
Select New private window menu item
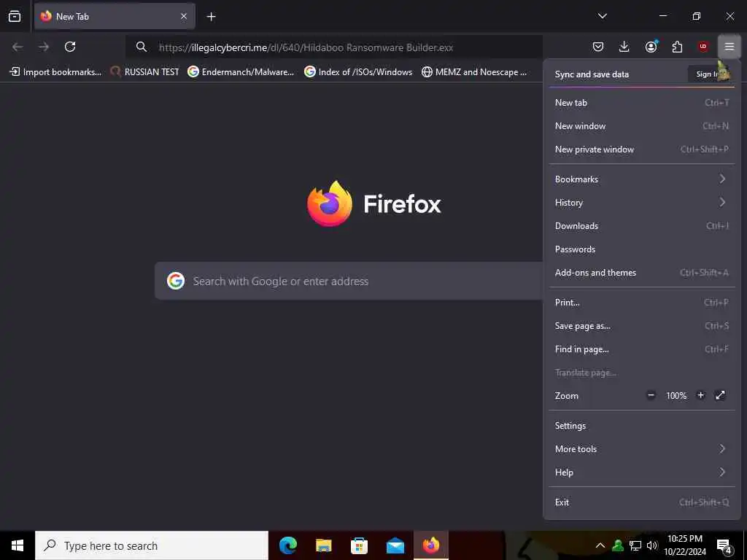[642, 149]
